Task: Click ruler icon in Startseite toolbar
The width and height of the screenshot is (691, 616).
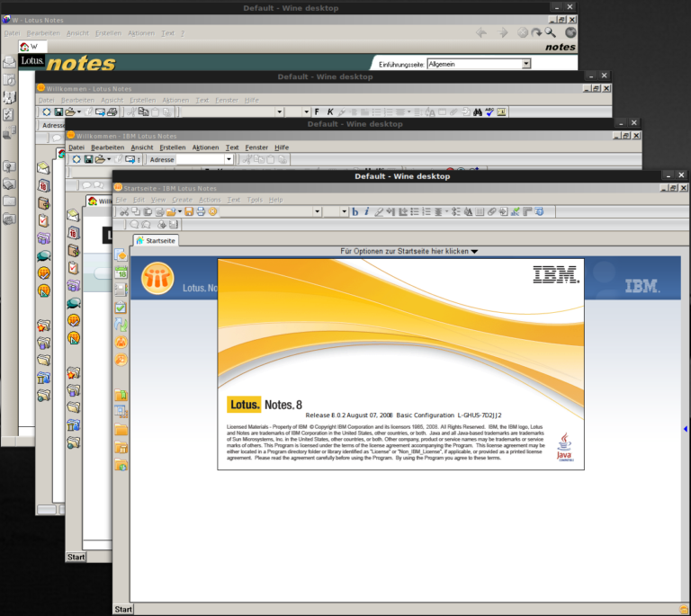Action: point(527,212)
